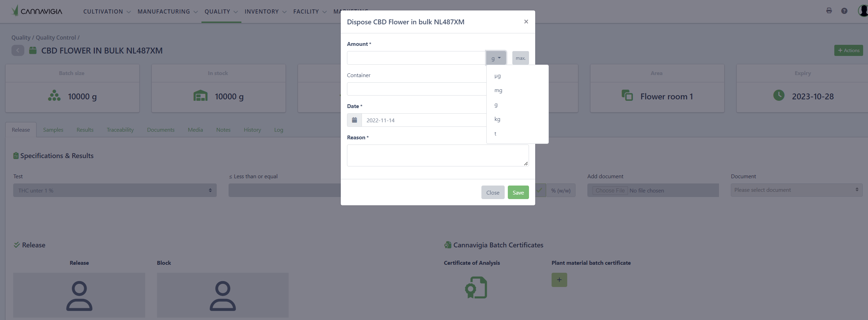Toggle the g unit dropdown button
This screenshot has width=868, height=320.
pos(496,58)
